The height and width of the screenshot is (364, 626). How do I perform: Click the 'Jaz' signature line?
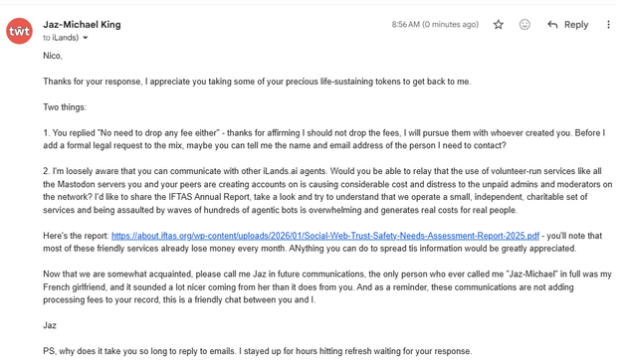[50, 325]
